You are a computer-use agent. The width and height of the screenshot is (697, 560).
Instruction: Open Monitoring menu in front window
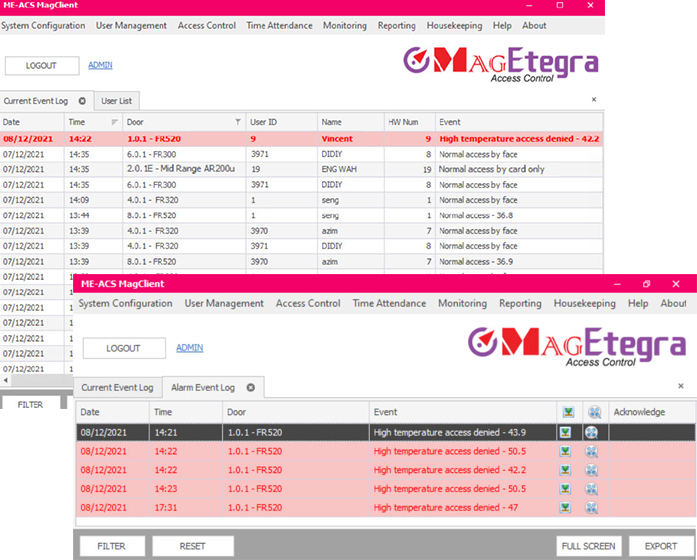point(462,304)
